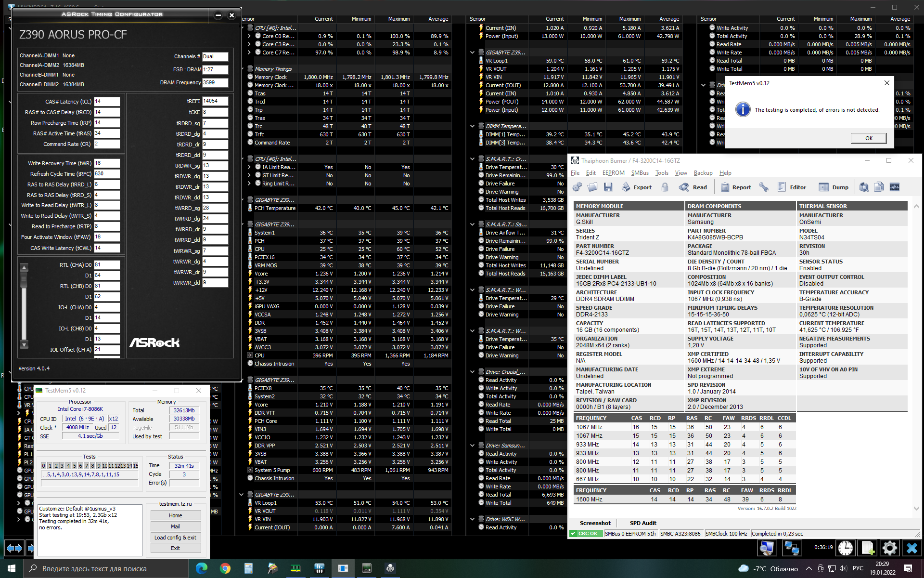Open HWiNFO settings gear icon
The image size is (924, 578).
tap(889, 548)
